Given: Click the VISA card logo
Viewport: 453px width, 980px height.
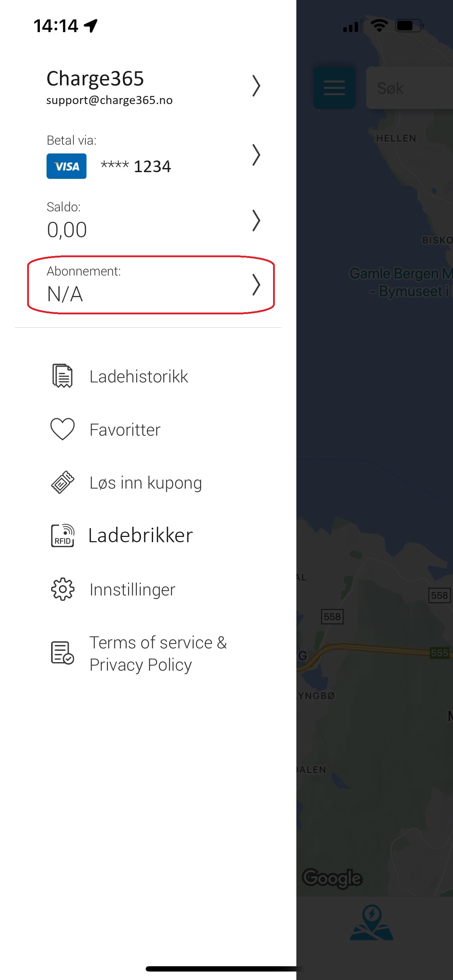Looking at the screenshot, I should (x=67, y=166).
